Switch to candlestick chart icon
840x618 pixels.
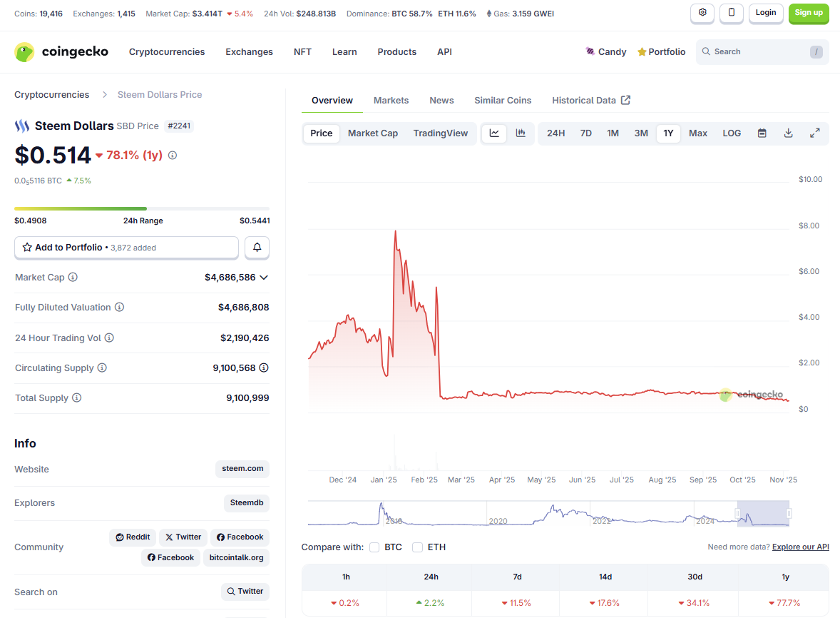tap(521, 133)
